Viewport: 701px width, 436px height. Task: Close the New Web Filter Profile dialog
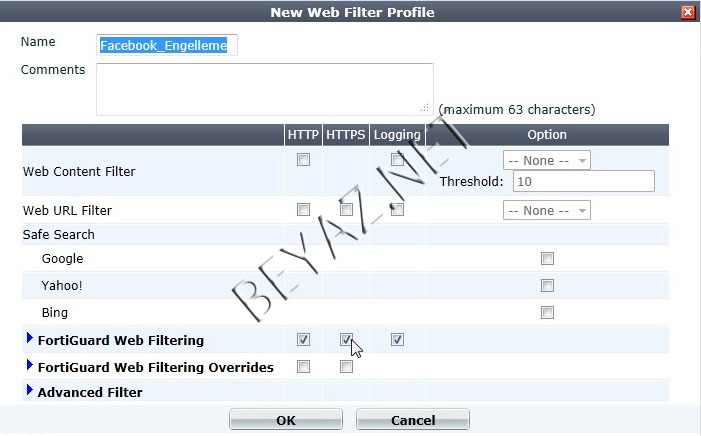click(688, 12)
